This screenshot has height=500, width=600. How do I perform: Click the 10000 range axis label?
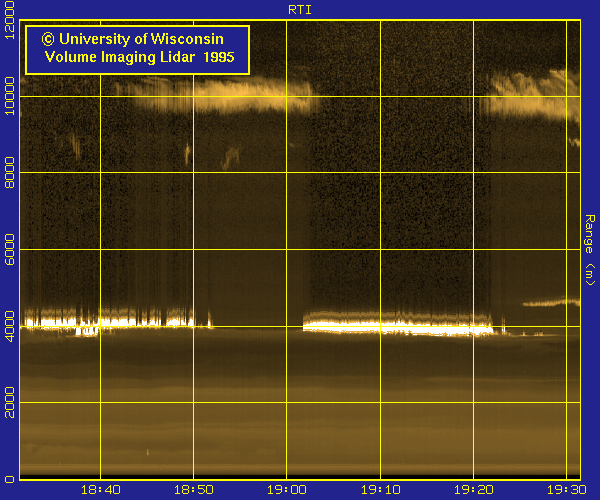click(x=9, y=96)
